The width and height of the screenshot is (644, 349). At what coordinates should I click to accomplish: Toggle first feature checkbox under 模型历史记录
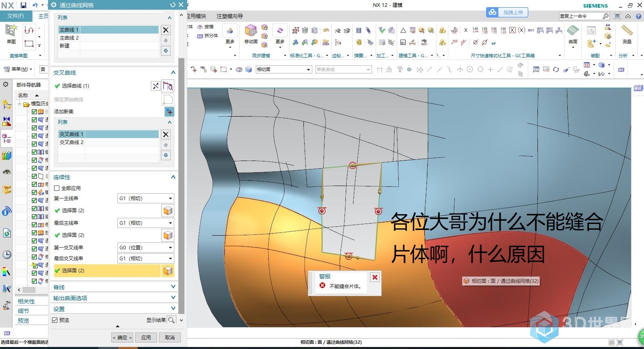point(34,112)
